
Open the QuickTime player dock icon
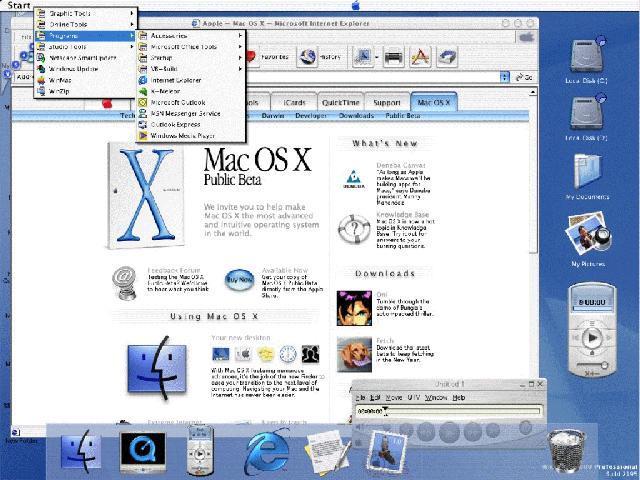coord(143,452)
